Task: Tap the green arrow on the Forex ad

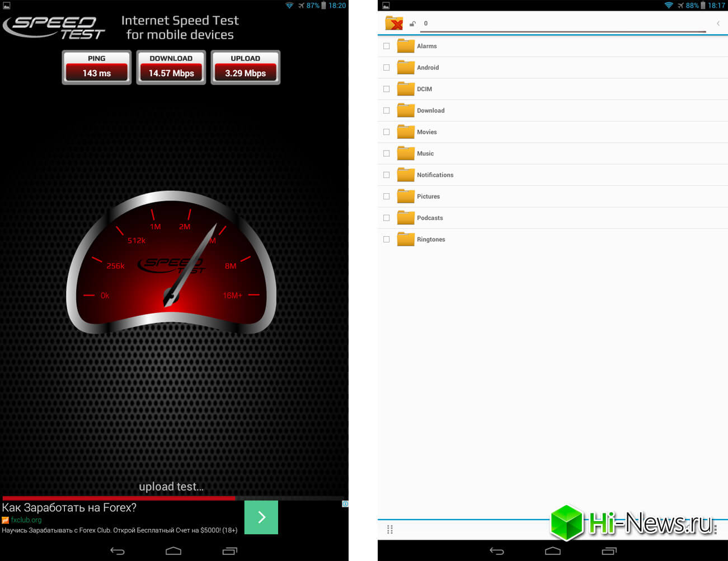Action: click(x=261, y=517)
